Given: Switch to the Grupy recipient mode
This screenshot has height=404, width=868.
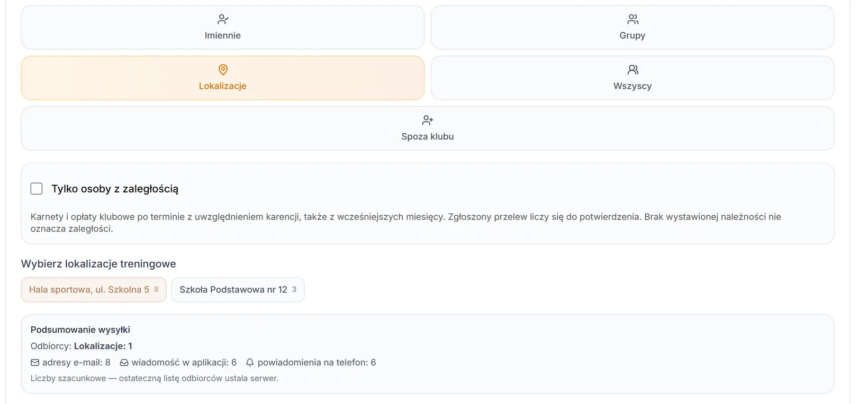Looking at the screenshot, I should (632, 27).
